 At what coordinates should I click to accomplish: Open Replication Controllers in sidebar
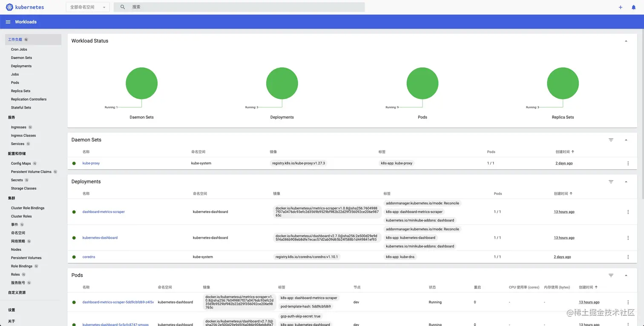29,99
